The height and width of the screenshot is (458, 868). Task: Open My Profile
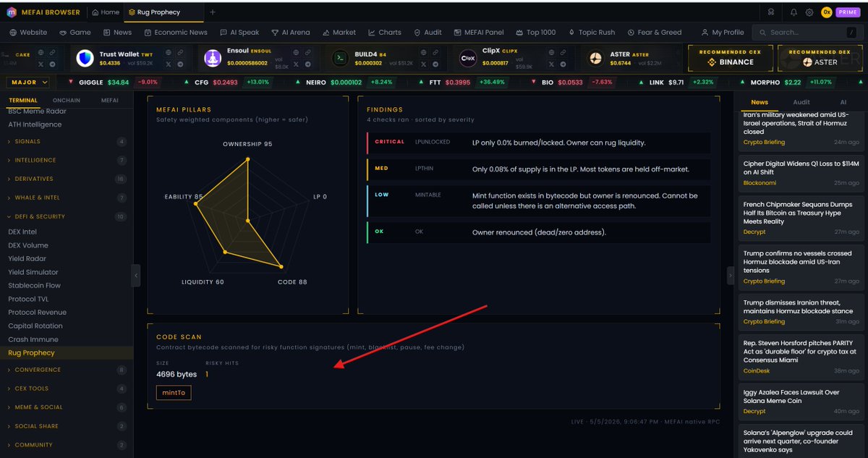[x=723, y=33]
